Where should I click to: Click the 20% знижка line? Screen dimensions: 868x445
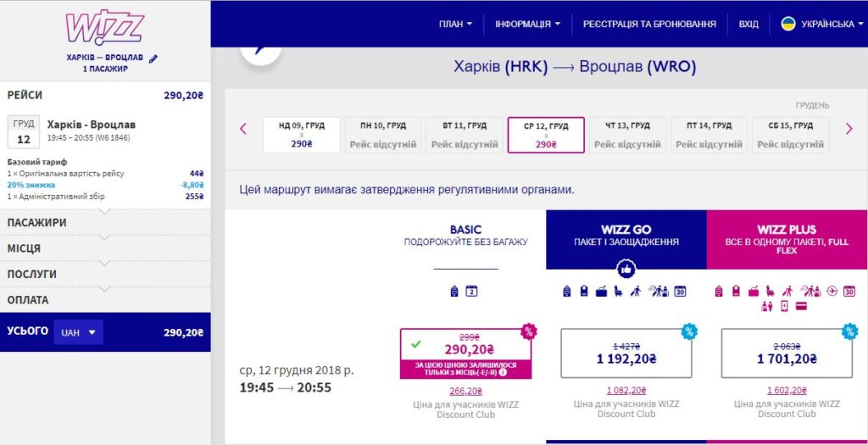click(x=105, y=185)
